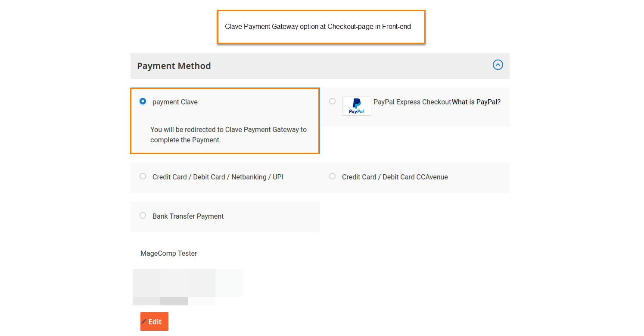
Task: Click the payment Clave option label
Action: tap(175, 102)
